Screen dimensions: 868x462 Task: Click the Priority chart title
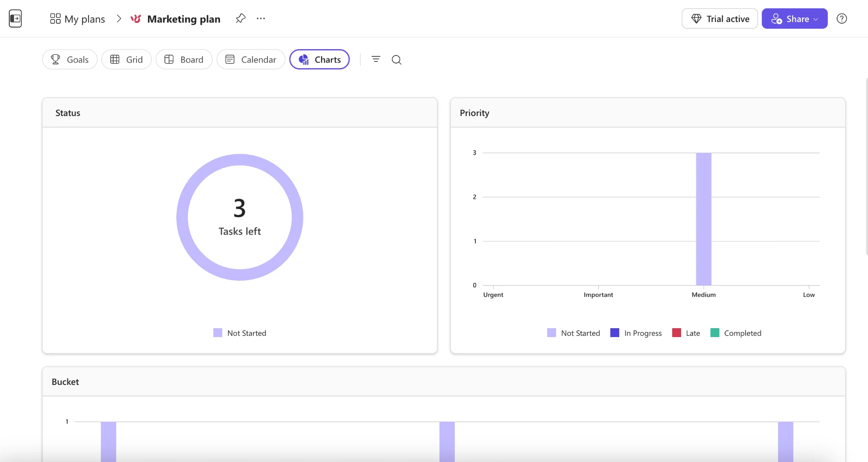click(475, 113)
